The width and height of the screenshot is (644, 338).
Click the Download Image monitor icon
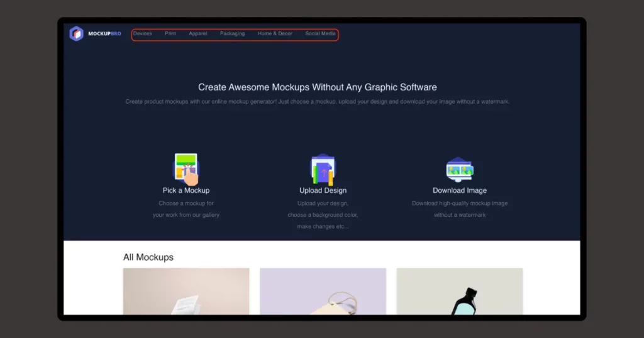click(459, 169)
